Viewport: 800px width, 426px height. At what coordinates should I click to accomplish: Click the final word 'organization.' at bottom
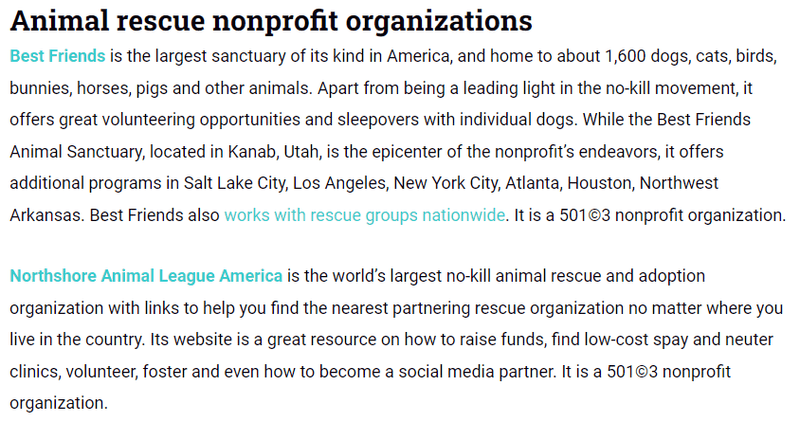[x=59, y=403]
